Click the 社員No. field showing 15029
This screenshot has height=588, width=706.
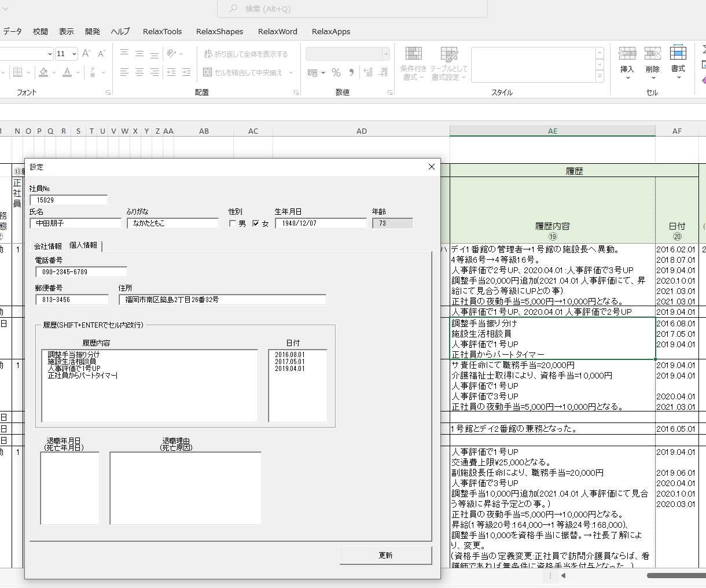[x=69, y=200]
